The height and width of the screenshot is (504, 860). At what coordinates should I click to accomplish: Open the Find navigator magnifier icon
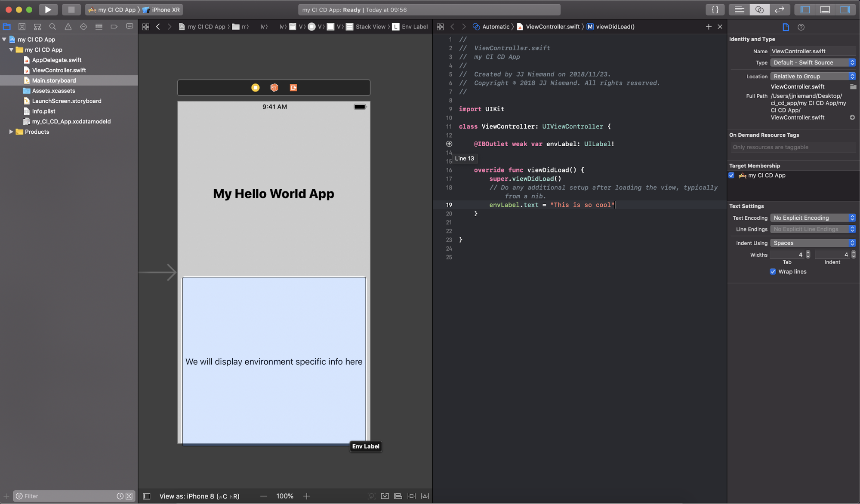point(52,27)
